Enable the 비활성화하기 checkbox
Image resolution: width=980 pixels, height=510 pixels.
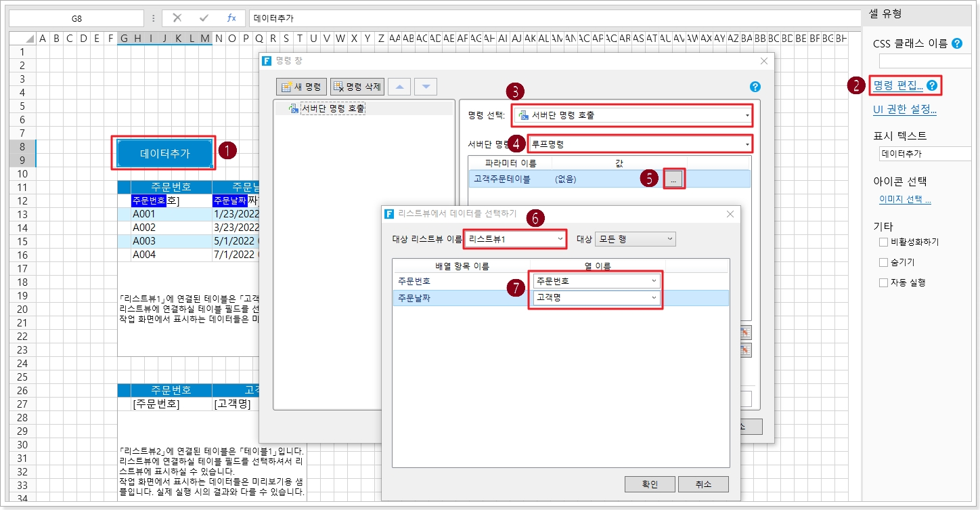tap(883, 242)
